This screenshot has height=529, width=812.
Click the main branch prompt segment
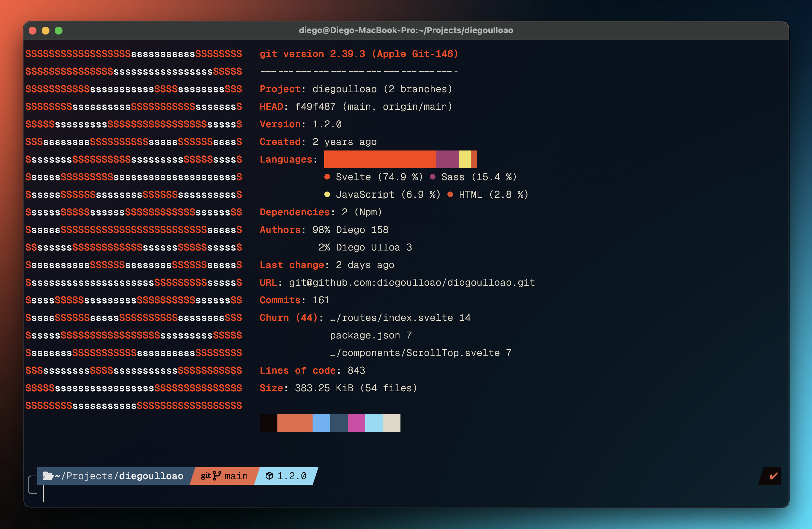point(235,476)
